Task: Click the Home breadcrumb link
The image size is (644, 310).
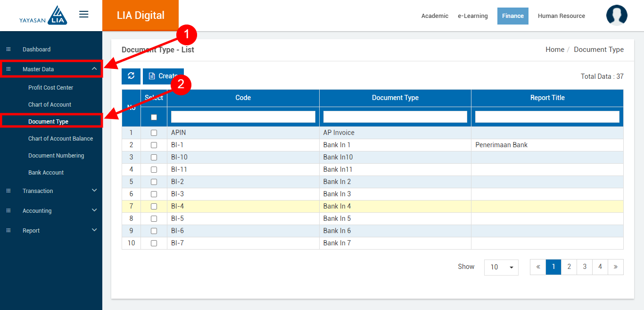Action: 554,50
